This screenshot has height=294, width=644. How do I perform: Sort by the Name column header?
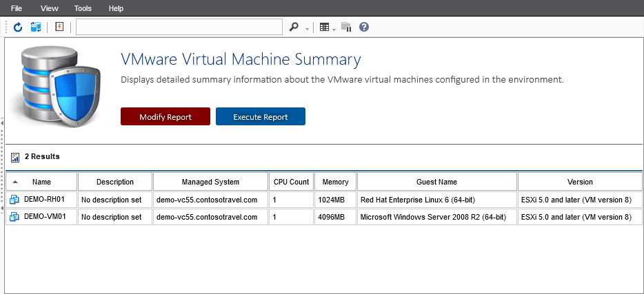(x=41, y=182)
